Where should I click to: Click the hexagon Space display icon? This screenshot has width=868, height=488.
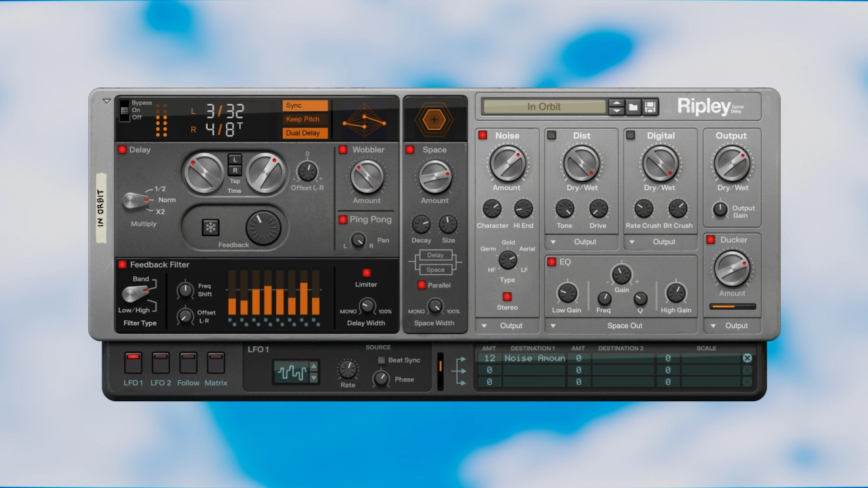coord(434,120)
